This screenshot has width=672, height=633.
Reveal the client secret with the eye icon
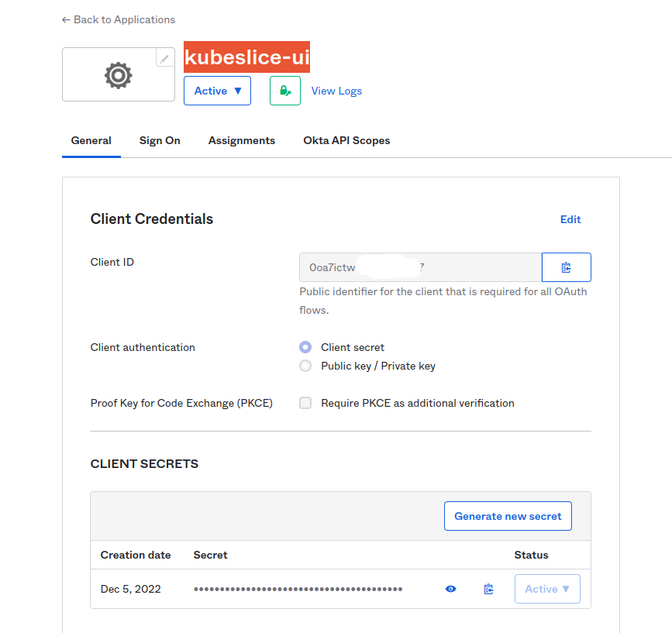pos(450,589)
